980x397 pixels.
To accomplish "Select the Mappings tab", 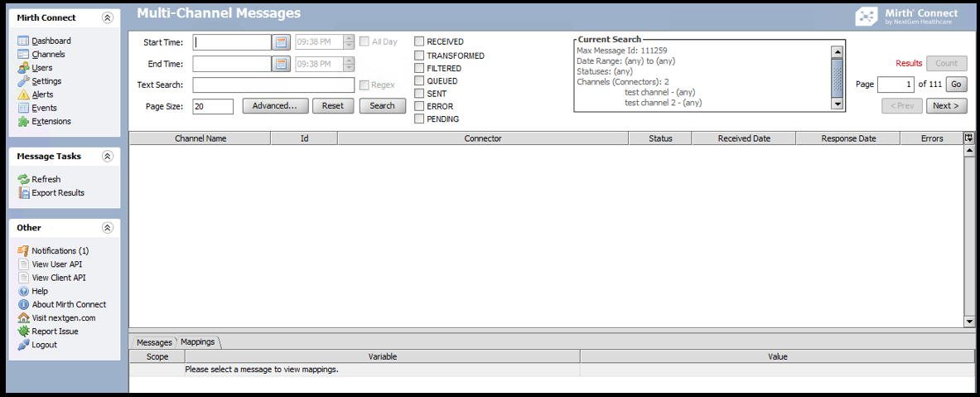I will point(198,341).
